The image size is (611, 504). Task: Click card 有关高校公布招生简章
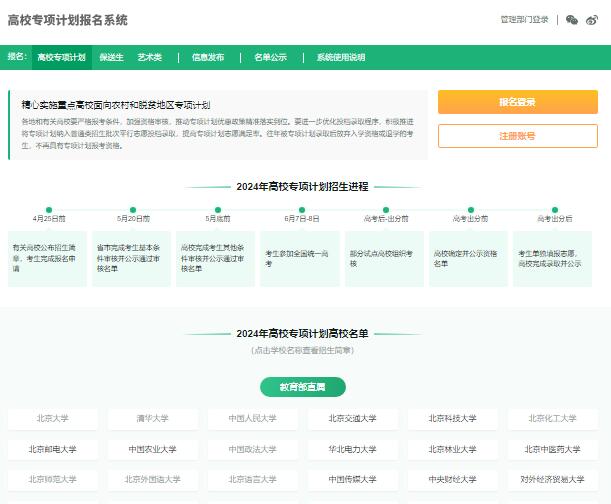click(47, 259)
